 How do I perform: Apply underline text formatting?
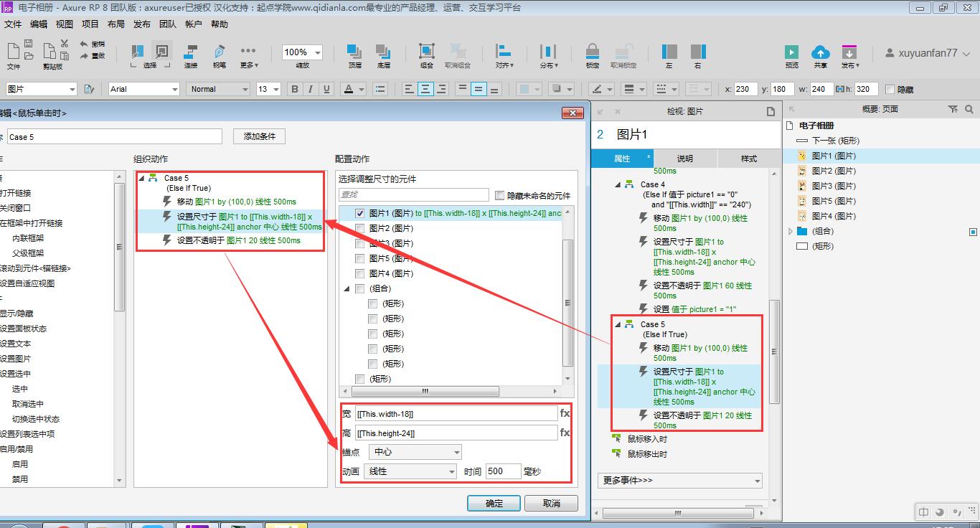(327, 89)
